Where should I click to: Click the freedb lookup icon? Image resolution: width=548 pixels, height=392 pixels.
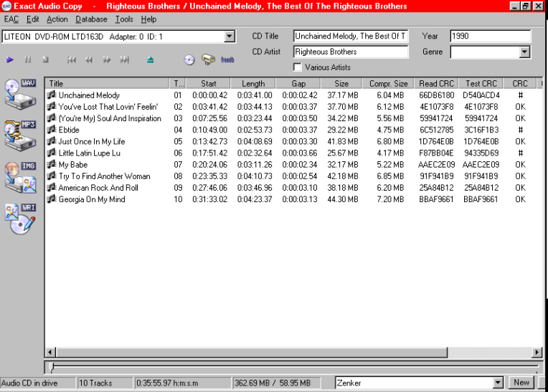(x=227, y=60)
